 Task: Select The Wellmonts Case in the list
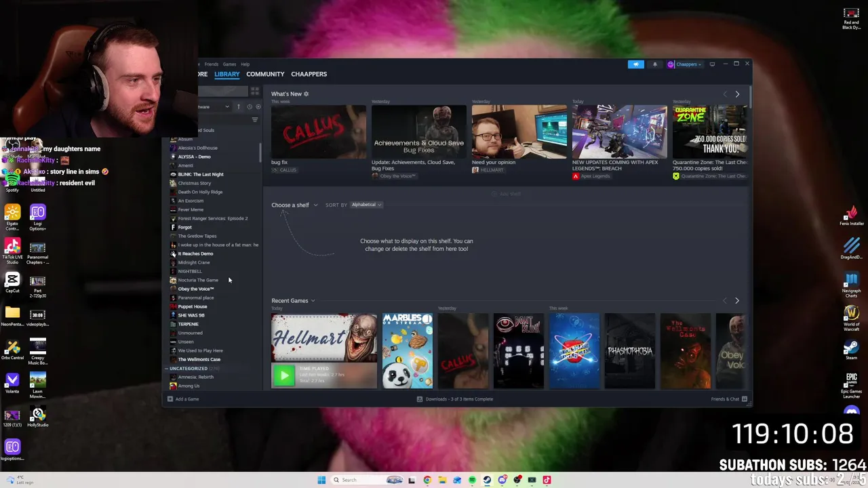[199, 359]
